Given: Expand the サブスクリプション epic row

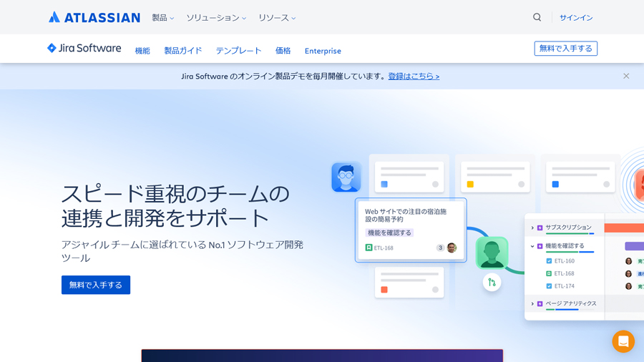Looking at the screenshot, I should coord(532,228).
